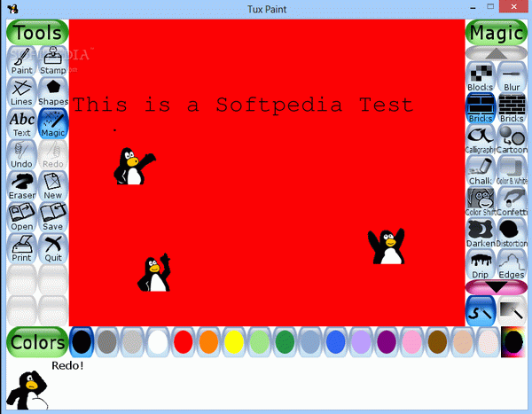Select the Blocks magic effect
The width and height of the screenshot is (532, 414).
pyautogui.click(x=481, y=77)
